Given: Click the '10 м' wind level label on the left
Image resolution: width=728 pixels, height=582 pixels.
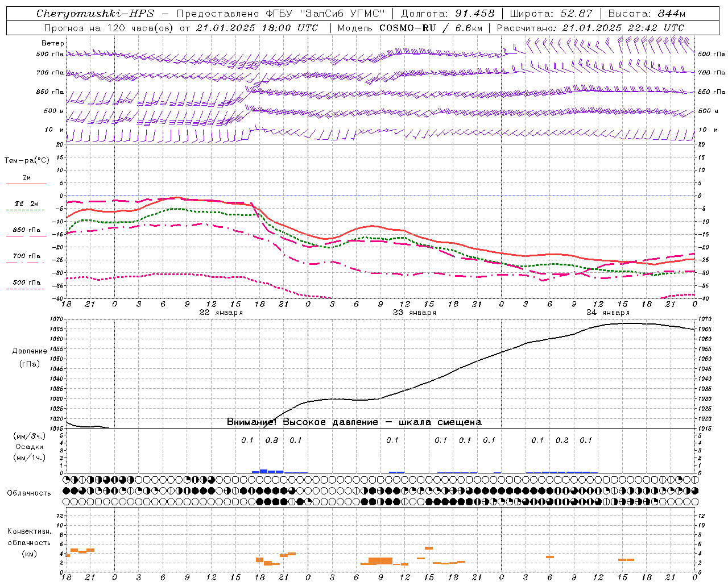Looking at the screenshot, I should 55,130.
